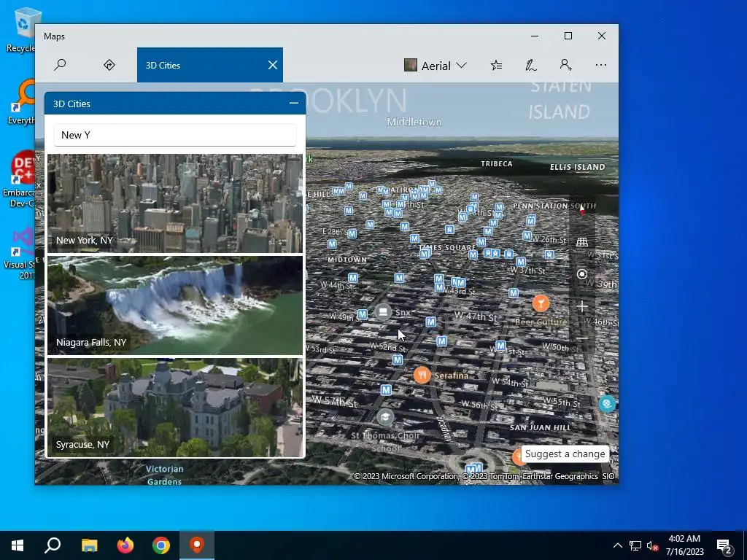Expand the Aerial map view dropdown
This screenshot has height=560, width=747.
[436, 65]
